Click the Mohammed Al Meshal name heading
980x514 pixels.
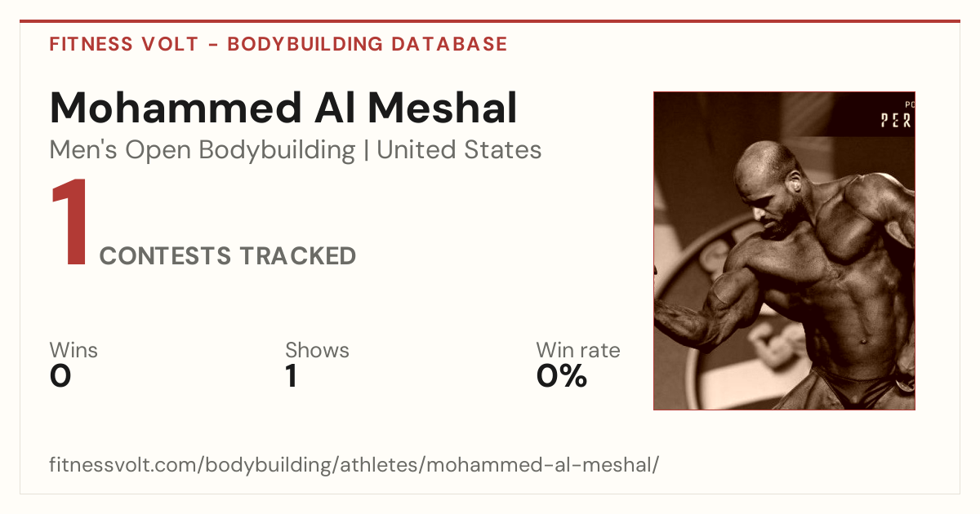(283, 108)
